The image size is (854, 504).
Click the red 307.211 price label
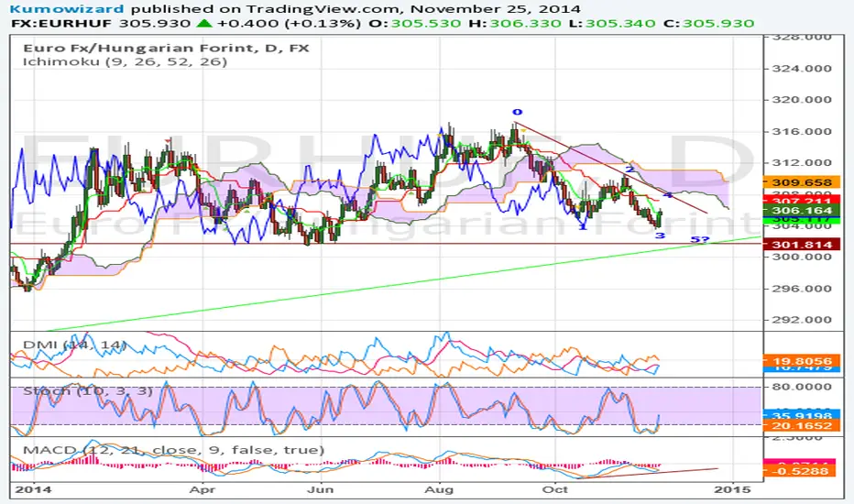(802, 201)
